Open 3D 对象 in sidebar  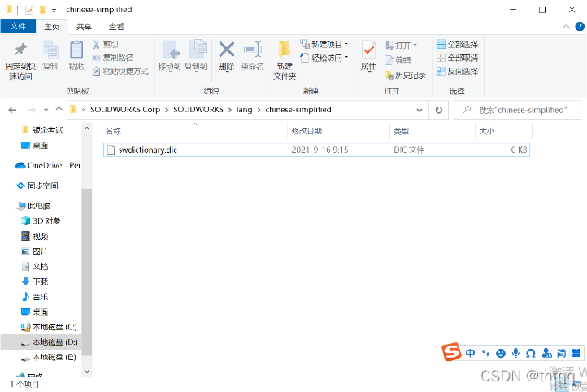pos(41,221)
